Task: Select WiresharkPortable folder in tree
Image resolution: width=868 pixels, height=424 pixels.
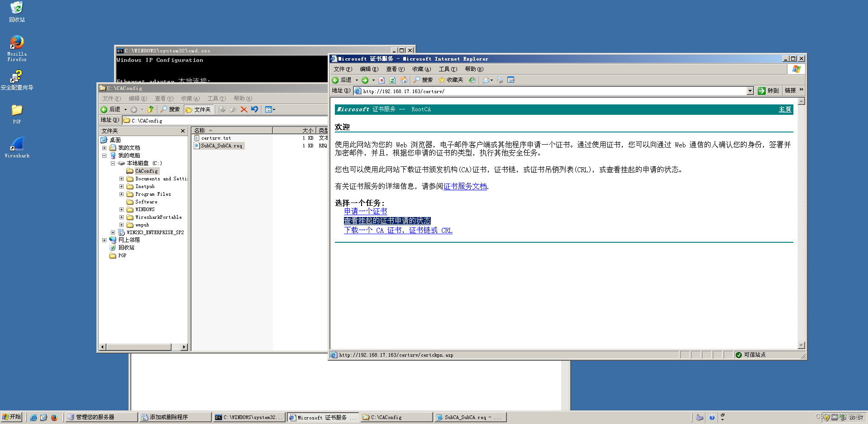Action: point(158,217)
